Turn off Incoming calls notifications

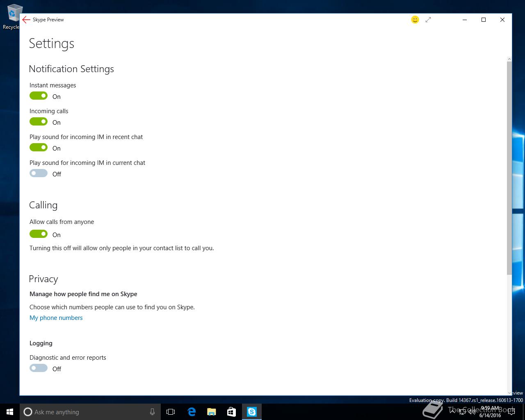click(x=39, y=121)
